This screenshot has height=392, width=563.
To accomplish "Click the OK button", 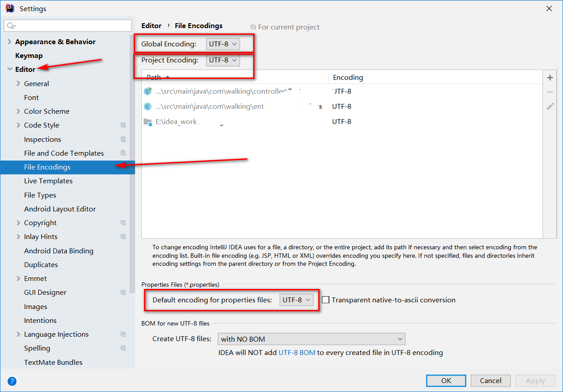I will 446,380.
